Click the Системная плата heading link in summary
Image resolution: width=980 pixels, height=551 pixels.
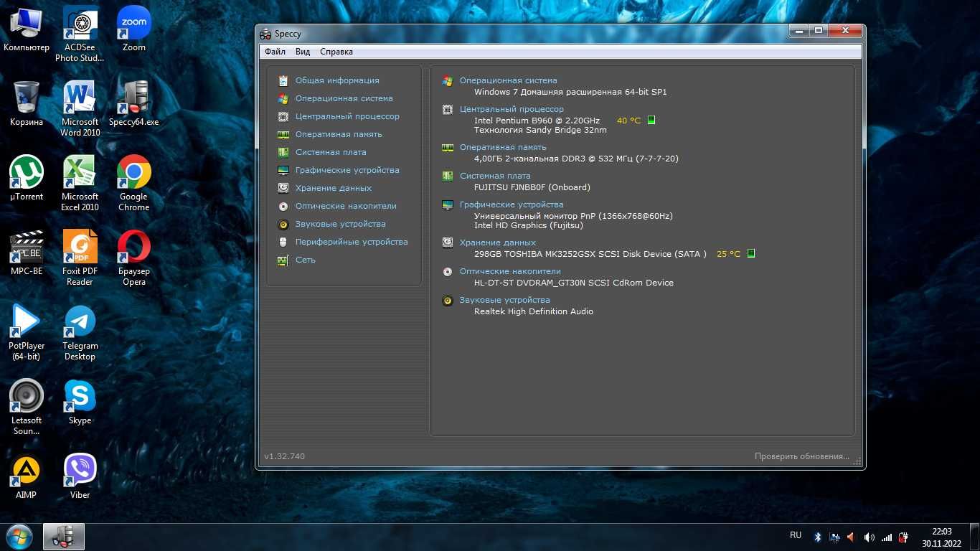pyautogui.click(x=495, y=176)
